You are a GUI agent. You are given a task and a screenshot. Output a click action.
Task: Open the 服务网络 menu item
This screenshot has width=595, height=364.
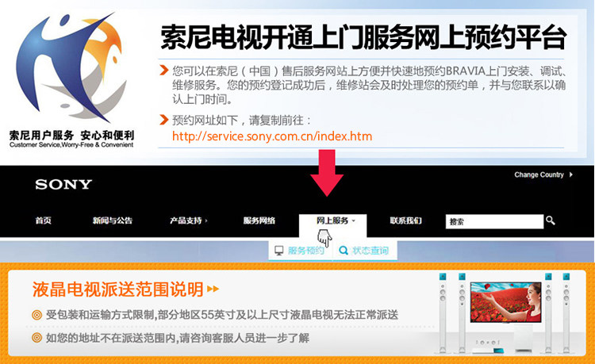coord(259,220)
